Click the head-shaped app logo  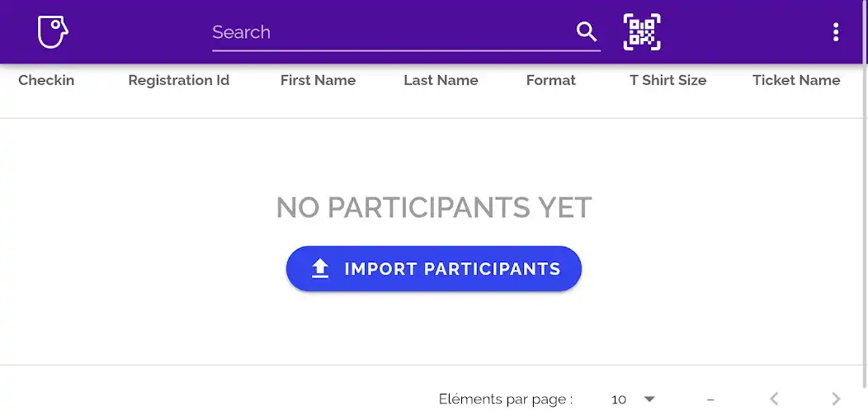tap(53, 31)
